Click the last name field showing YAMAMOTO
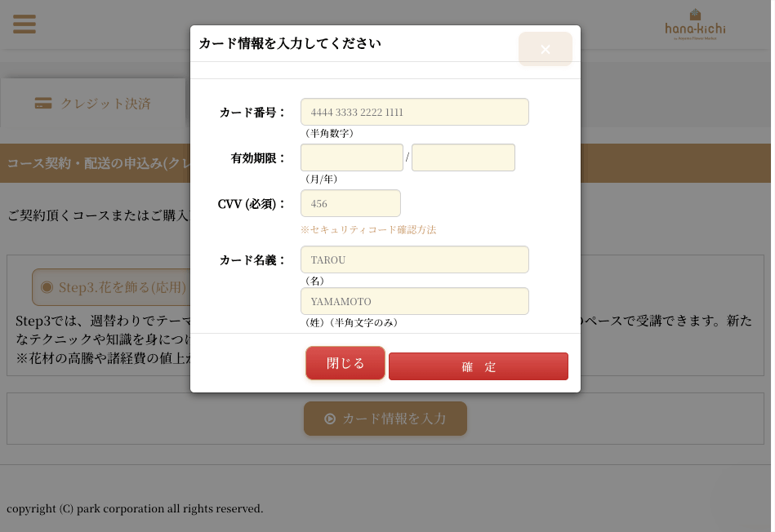The height and width of the screenshot is (532, 775). [414, 301]
